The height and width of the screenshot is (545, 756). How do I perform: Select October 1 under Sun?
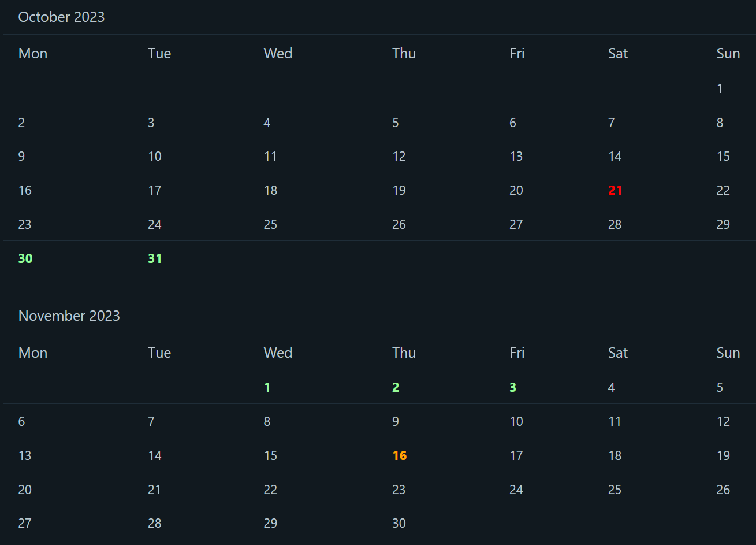tap(720, 88)
